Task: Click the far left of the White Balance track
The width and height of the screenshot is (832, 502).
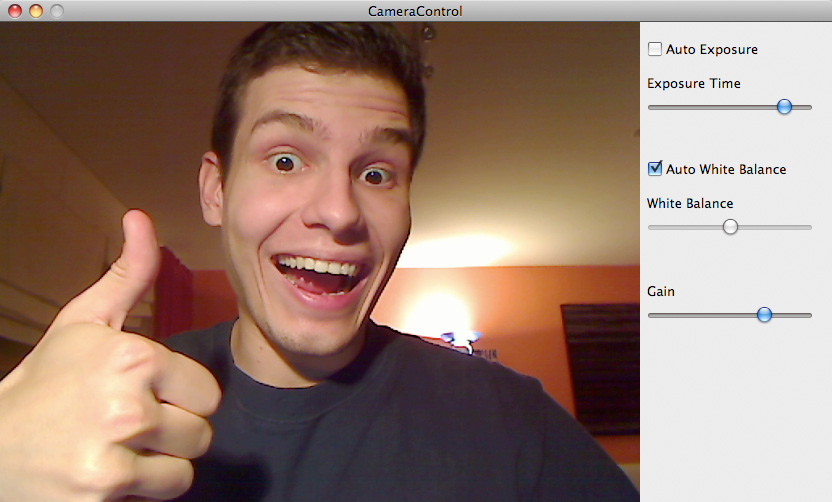Action: pos(652,227)
